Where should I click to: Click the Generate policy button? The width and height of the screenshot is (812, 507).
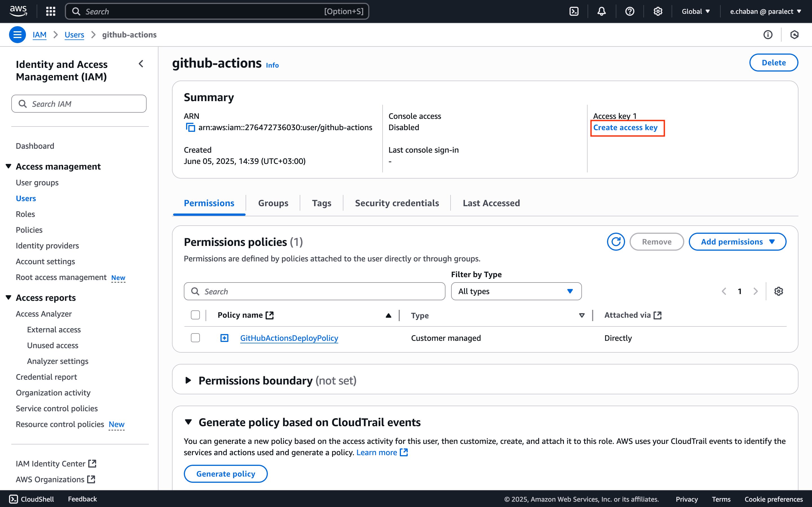(226, 473)
